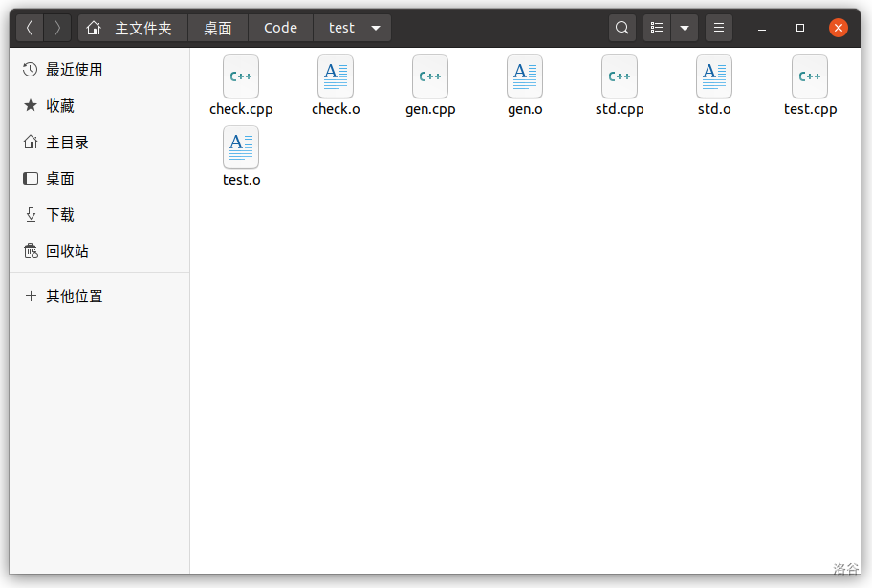Open 最近使用 in the sidebar
Screen dimensions: 872x588
pyautogui.click(x=74, y=70)
